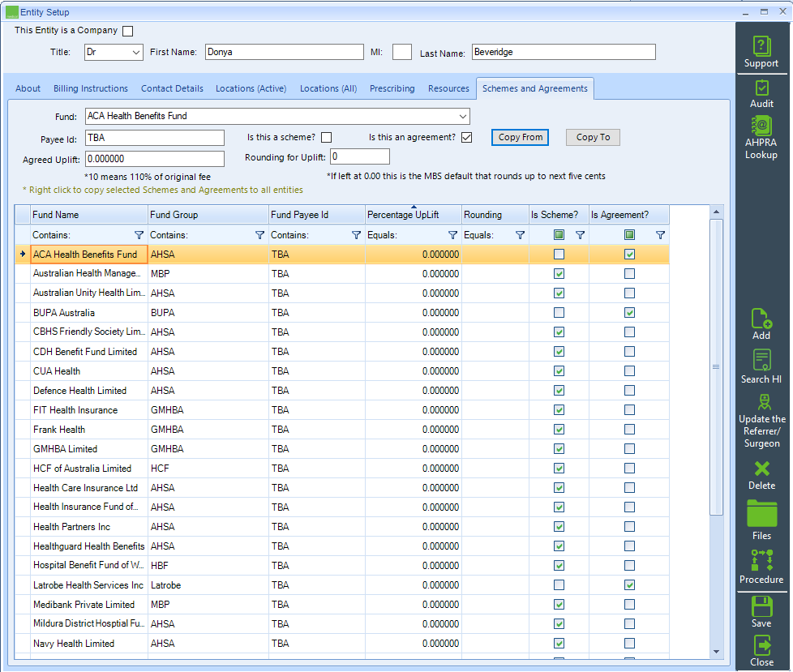793x672 pixels.
Task: Click the Copy From button
Action: [521, 138]
